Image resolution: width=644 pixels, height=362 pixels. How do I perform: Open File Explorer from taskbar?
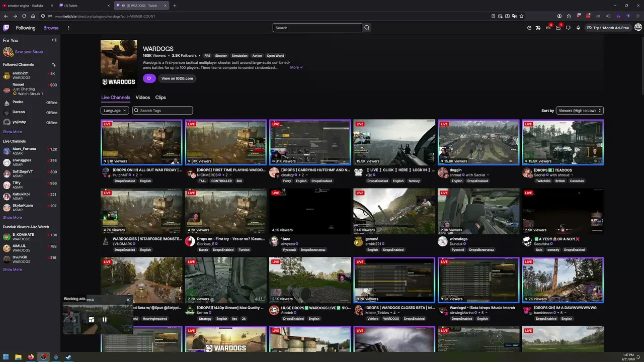tap(18, 357)
